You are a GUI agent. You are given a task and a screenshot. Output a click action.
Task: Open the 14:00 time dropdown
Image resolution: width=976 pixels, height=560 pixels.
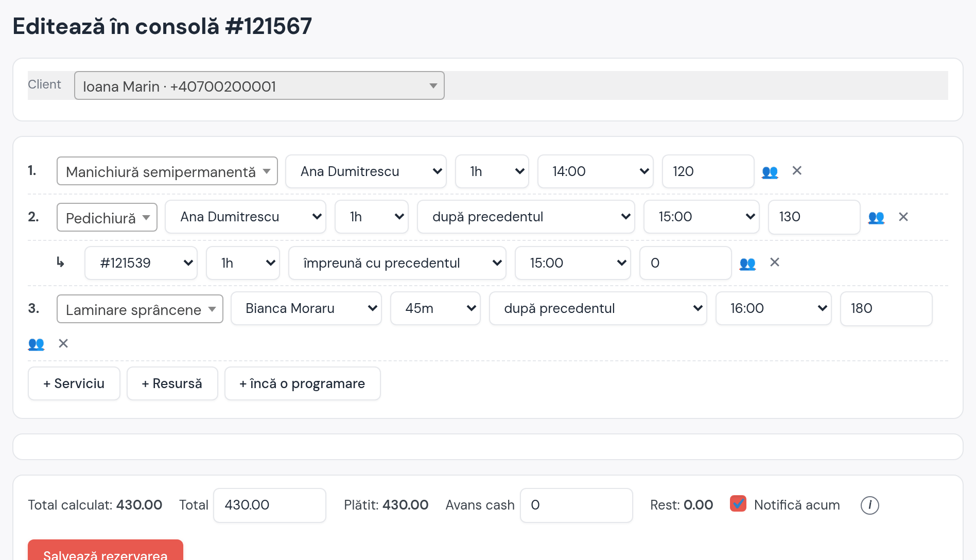(x=596, y=171)
